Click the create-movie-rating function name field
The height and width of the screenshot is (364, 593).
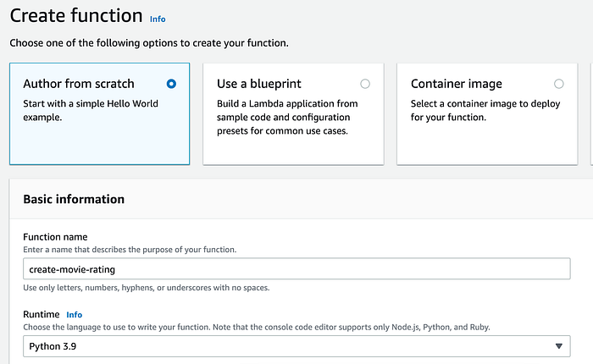[x=296, y=268]
